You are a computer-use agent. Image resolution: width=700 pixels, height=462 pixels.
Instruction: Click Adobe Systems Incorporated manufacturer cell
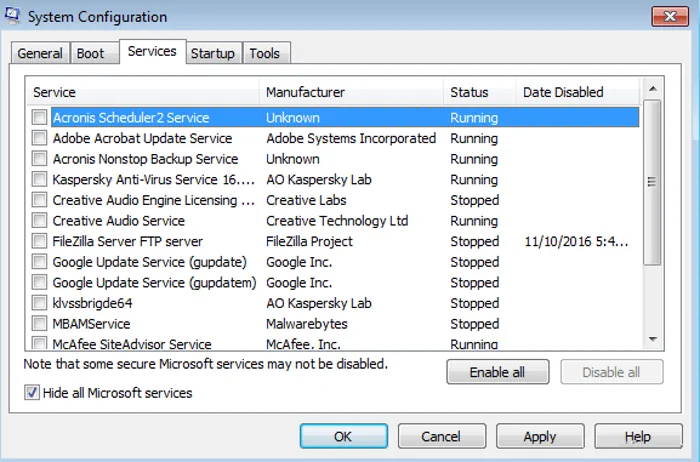point(351,138)
